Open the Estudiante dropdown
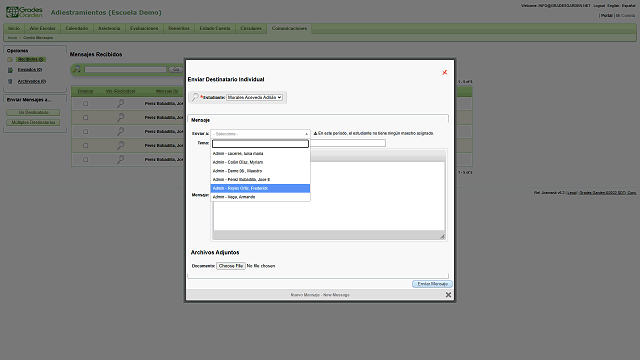Image resolution: width=640 pixels, height=360 pixels. [254, 98]
